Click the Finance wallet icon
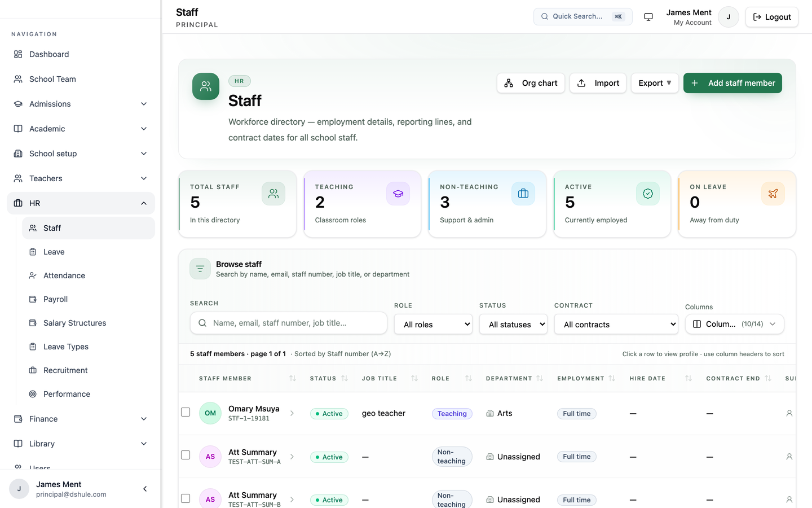 [x=18, y=419]
